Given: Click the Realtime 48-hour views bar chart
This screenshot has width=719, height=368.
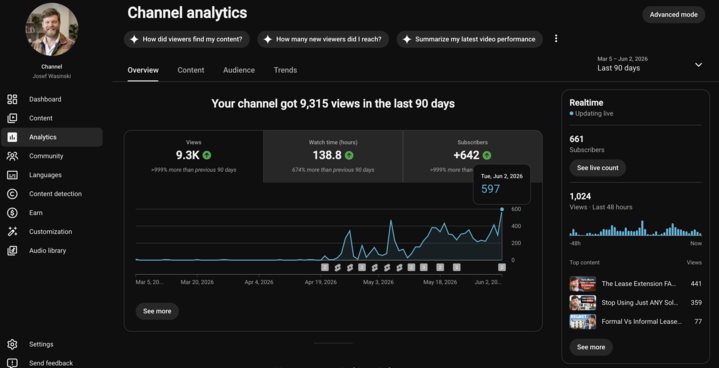Looking at the screenshot, I should tap(636, 228).
